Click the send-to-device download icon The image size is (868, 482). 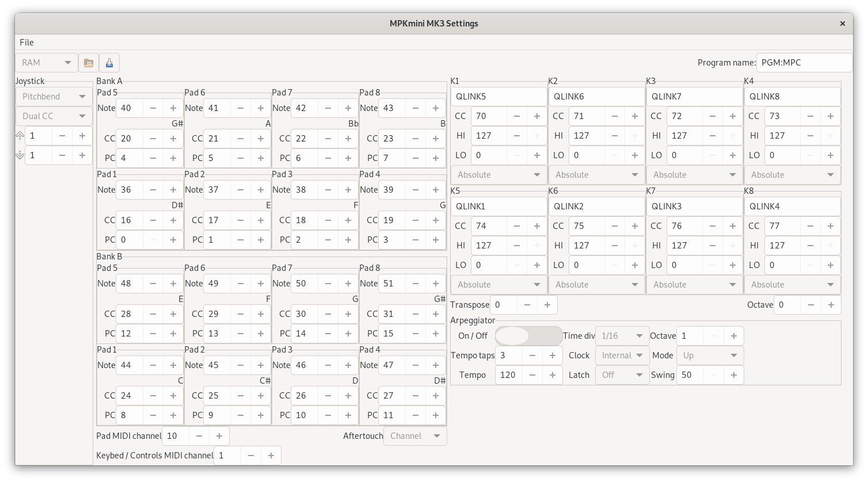click(x=109, y=63)
